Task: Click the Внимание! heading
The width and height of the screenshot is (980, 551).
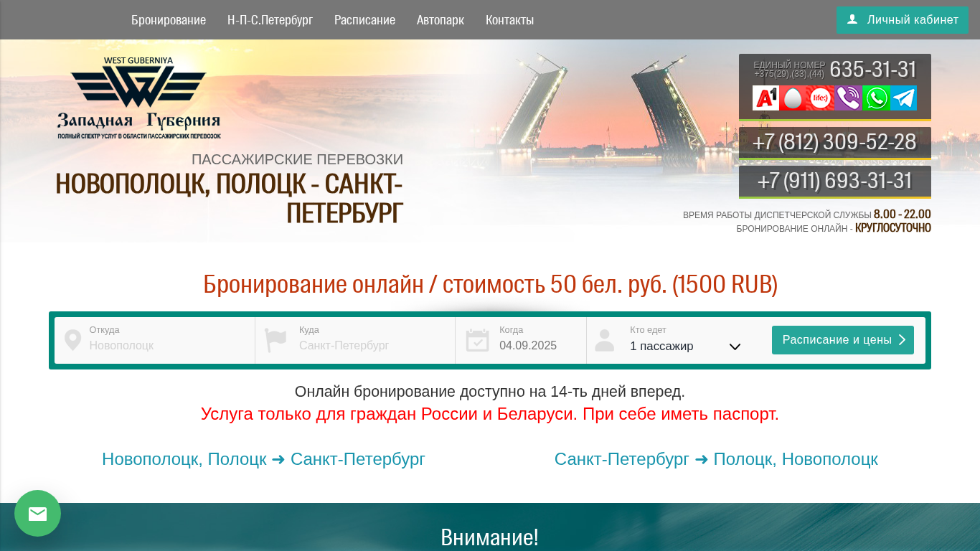Action: 489,537
